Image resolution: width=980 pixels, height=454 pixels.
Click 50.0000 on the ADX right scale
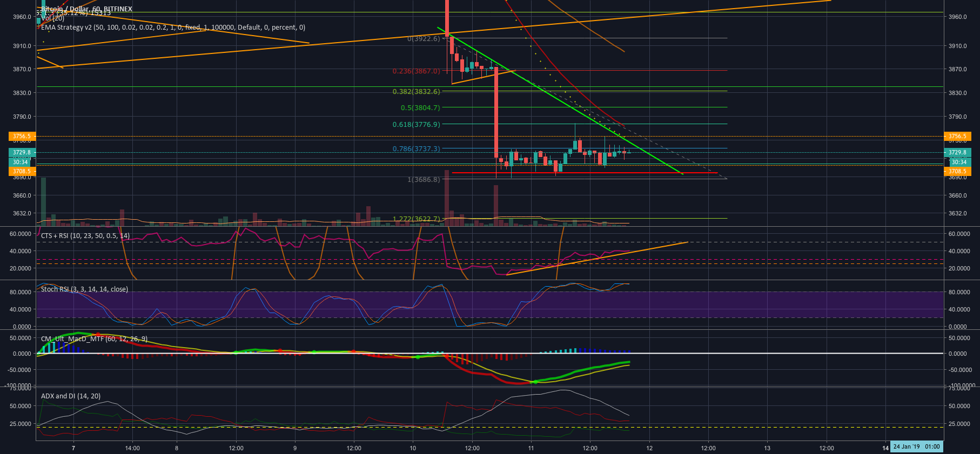959,406
